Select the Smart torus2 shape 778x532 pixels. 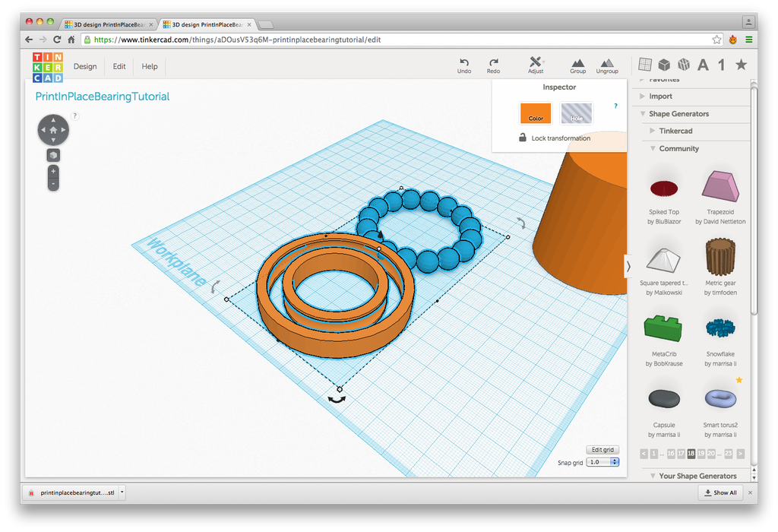[720, 399]
